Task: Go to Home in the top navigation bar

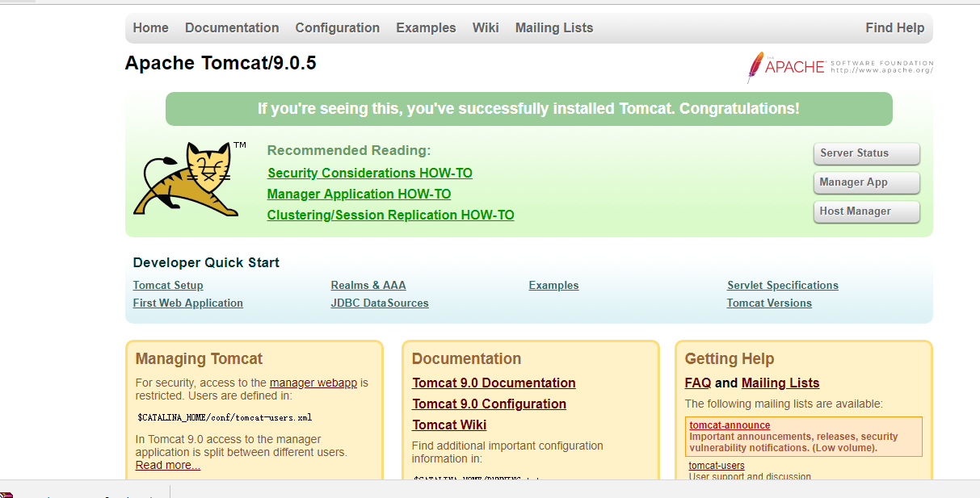Action: pyautogui.click(x=151, y=27)
